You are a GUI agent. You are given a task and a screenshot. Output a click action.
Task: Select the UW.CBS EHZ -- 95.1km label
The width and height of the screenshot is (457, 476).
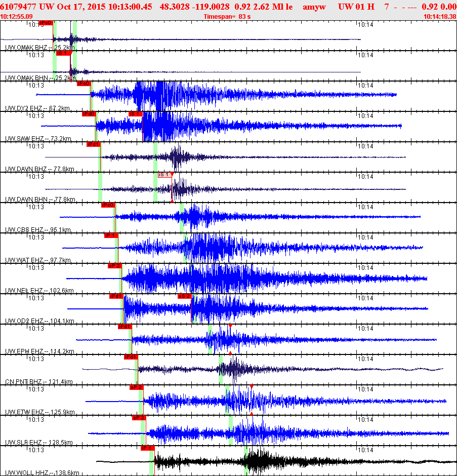click(x=38, y=229)
